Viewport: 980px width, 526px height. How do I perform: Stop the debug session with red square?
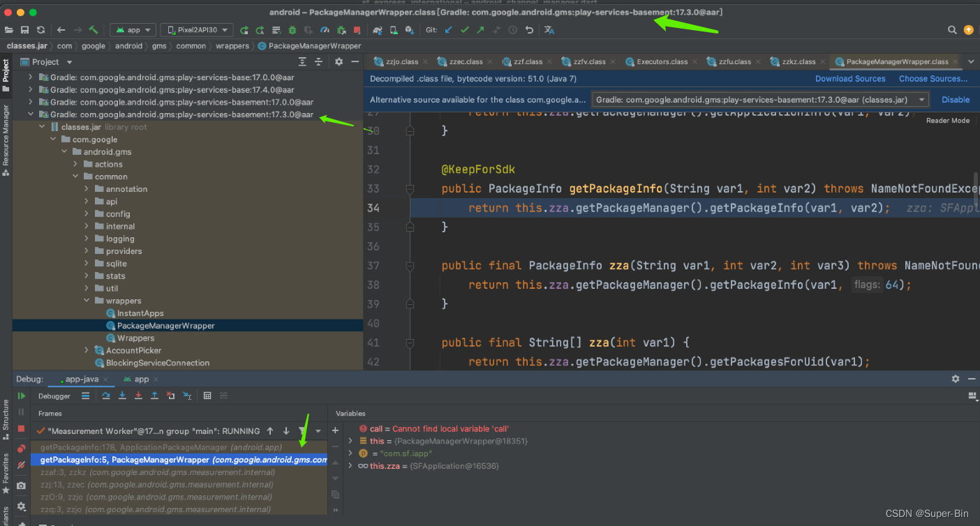pos(22,428)
